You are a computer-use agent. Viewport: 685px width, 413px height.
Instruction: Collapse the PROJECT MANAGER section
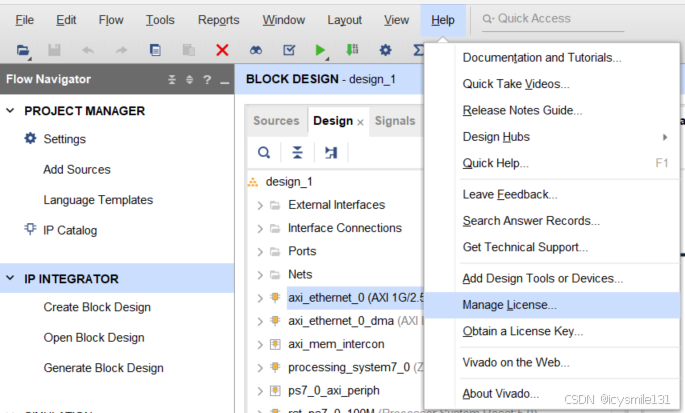point(10,111)
